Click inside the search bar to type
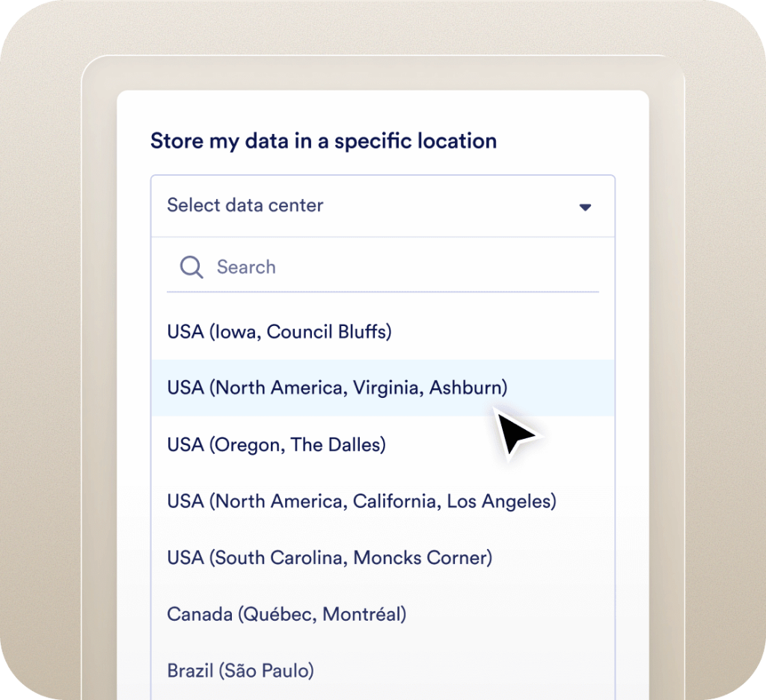This screenshot has height=700, width=766. (x=337, y=267)
